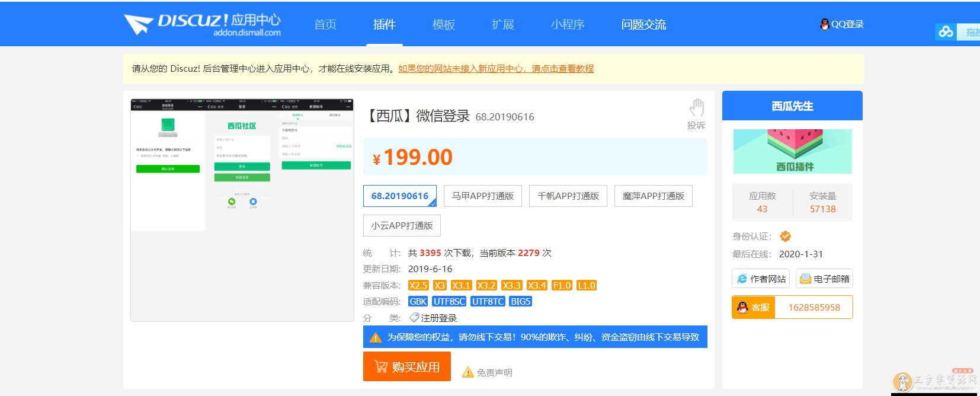
Task: Click the GBK encoding tag
Action: (x=418, y=301)
